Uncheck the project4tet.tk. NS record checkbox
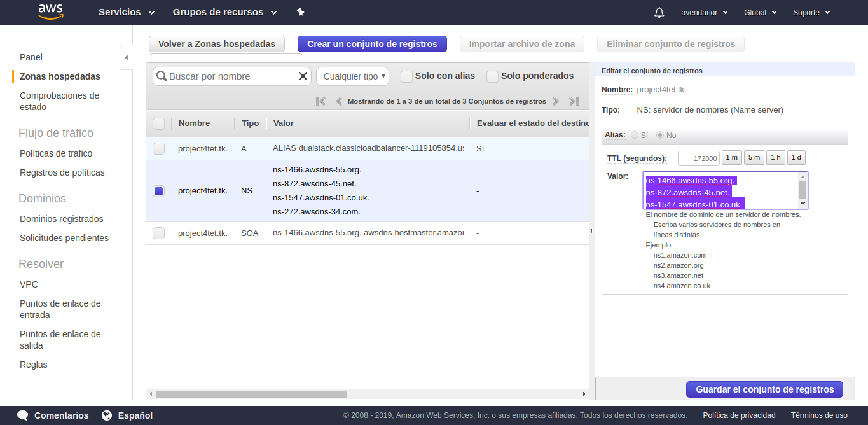The height and width of the screenshot is (425, 868). point(159,191)
